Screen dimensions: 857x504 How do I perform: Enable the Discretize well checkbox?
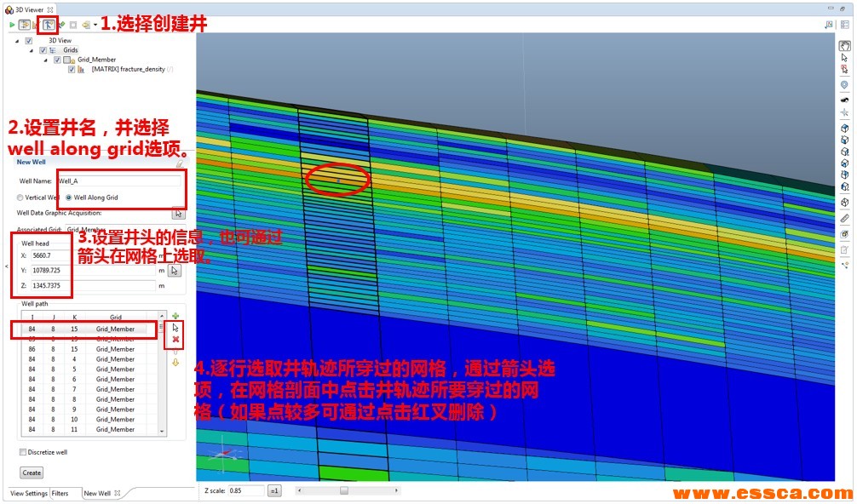tap(23, 452)
